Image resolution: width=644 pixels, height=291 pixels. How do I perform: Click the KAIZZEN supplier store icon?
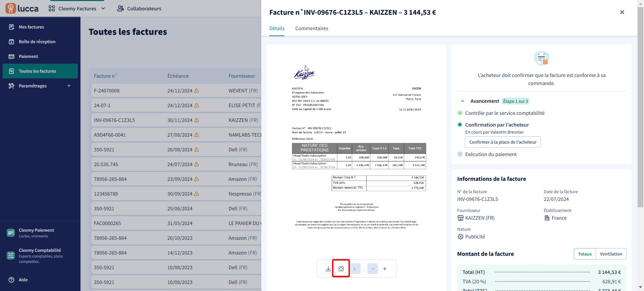[x=461, y=218]
